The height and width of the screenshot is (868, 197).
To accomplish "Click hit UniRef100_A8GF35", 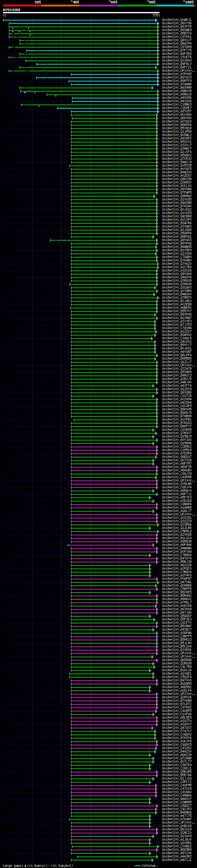I will [177, 467].
